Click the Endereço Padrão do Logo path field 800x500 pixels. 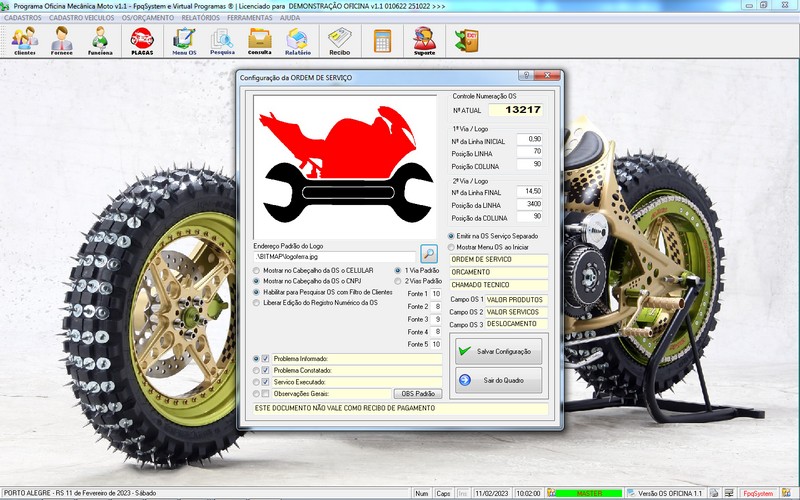(x=335, y=257)
